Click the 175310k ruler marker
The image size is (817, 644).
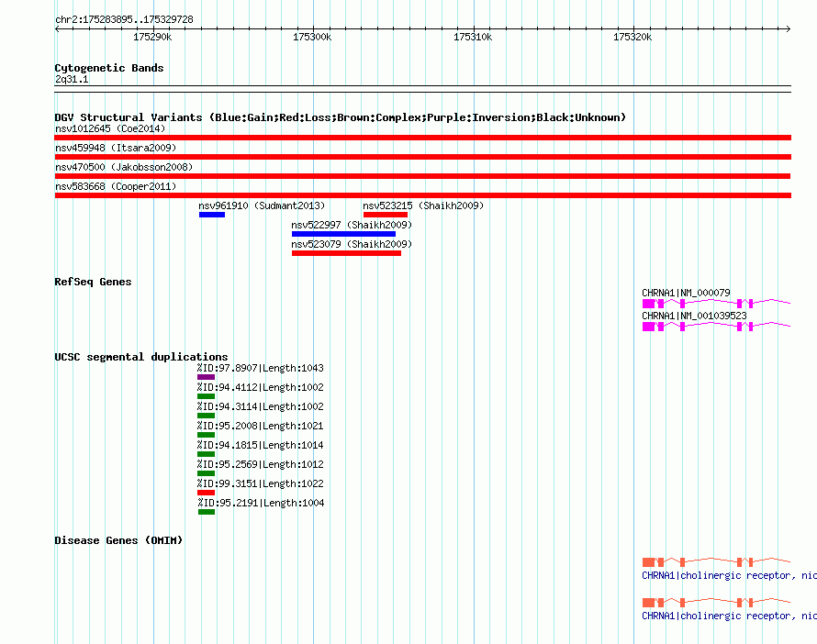(x=473, y=37)
